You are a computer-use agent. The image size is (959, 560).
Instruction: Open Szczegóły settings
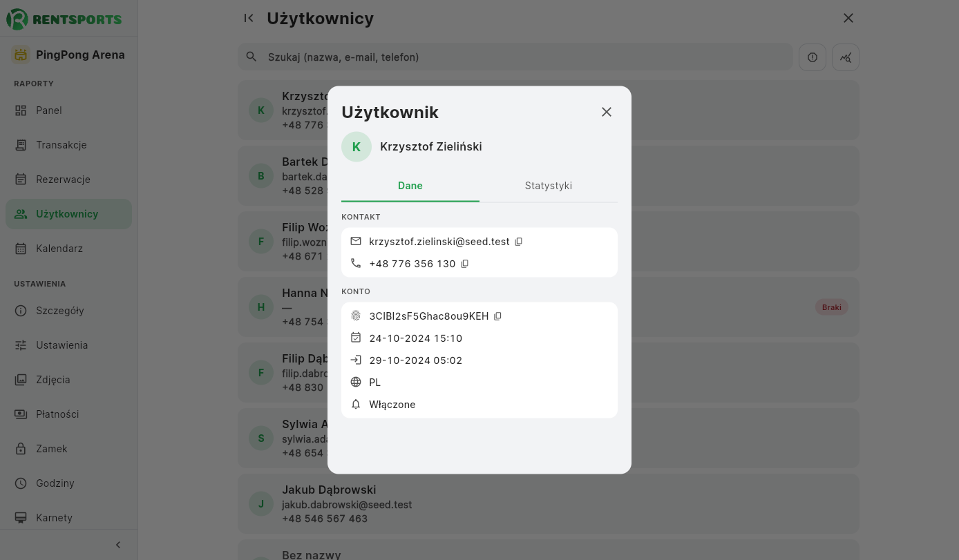(68, 311)
